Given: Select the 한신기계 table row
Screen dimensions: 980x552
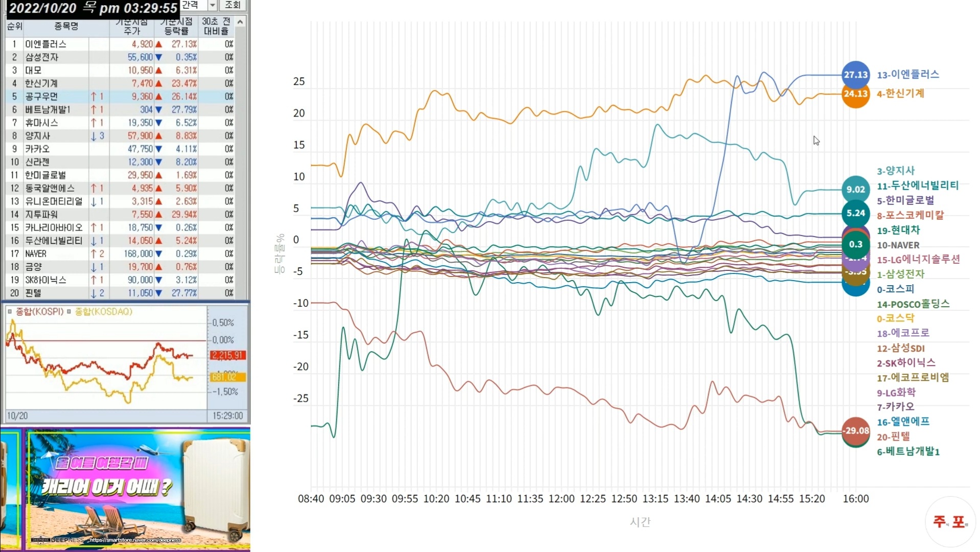Looking at the screenshot, I should pyautogui.click(x=120, y=83).
